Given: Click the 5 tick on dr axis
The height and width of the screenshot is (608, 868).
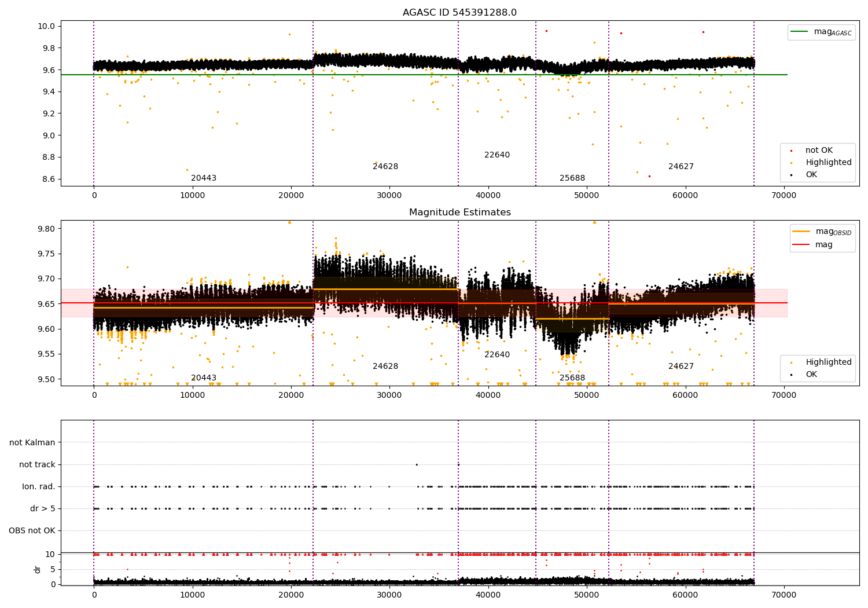Looking at the screenshot, I should tap(53, 569).
